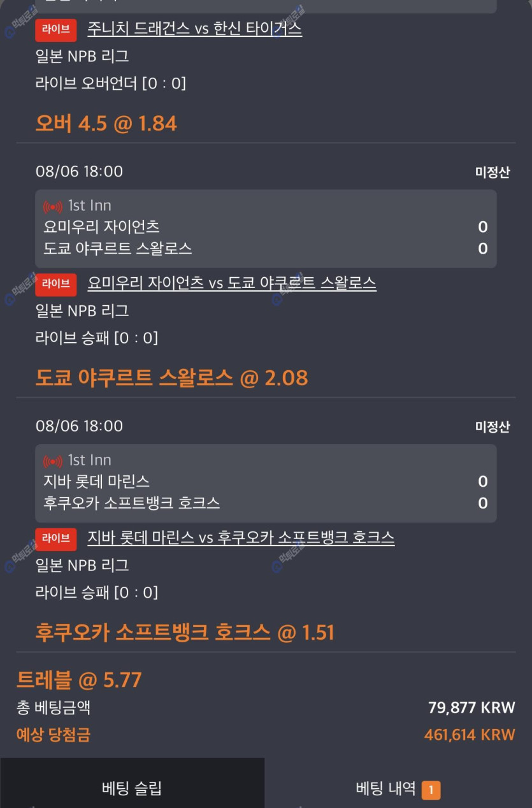Image resolution: width=532 pixels, height=808 pixels.
Task: Click the Giants vs Swallows 1st Inn scoreboard
Action: point(266,229)
